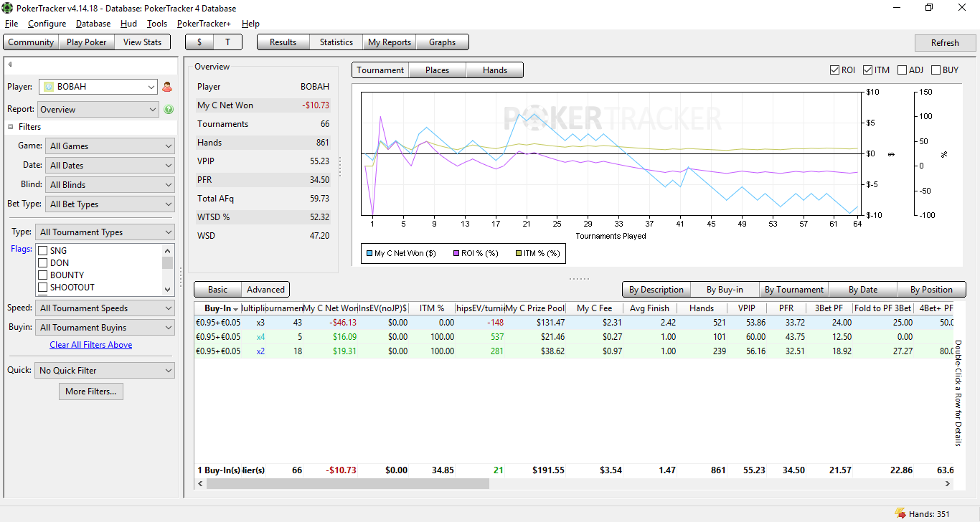
Task: Enable the ADJ graph checkbox
Action: [x=902, y=70]
